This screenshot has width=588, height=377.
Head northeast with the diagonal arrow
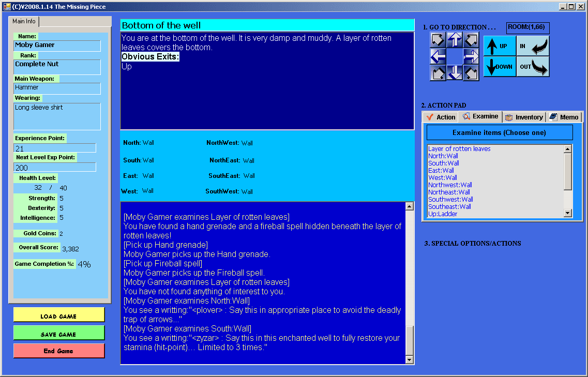[471, 40]
